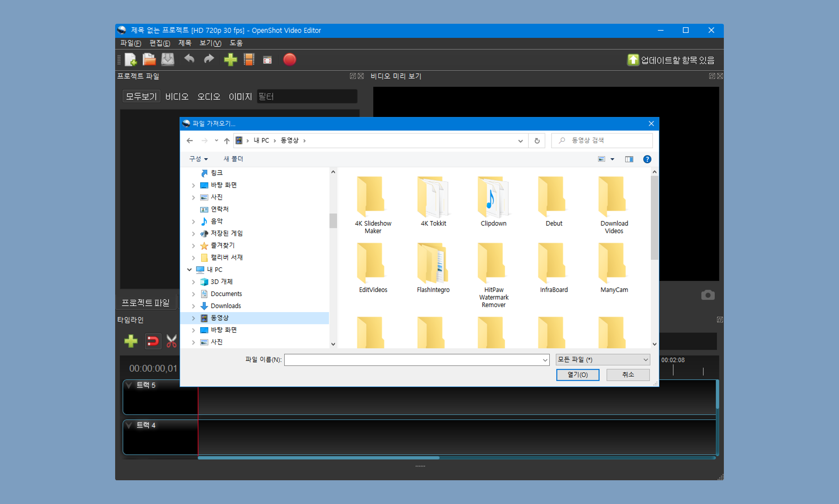Open the 모든 파일 file type dropdown
This screenshot has height=504, width=839.
tap(603, 360)
